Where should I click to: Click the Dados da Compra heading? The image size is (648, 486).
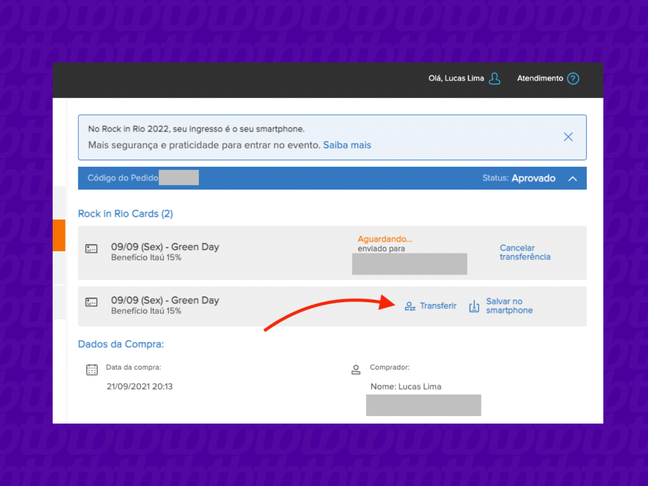point(121,344)
